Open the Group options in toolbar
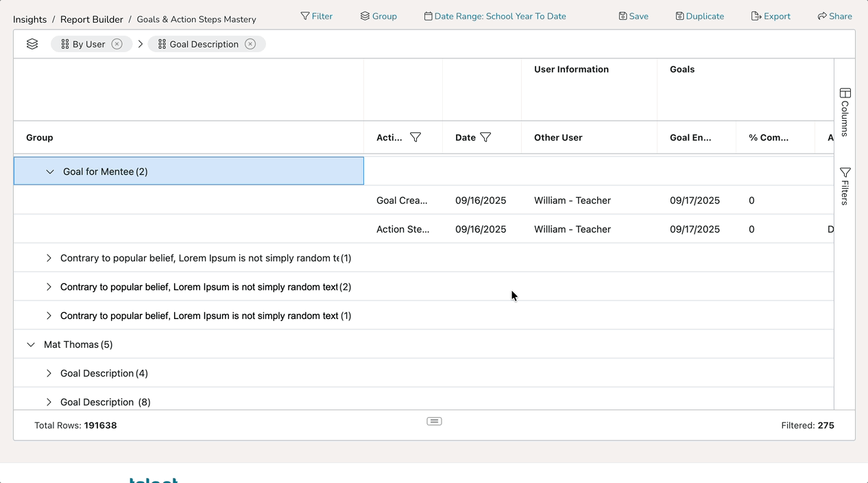Image resolution: width=868 pixels, height=483 pixels. pos(378,16)
